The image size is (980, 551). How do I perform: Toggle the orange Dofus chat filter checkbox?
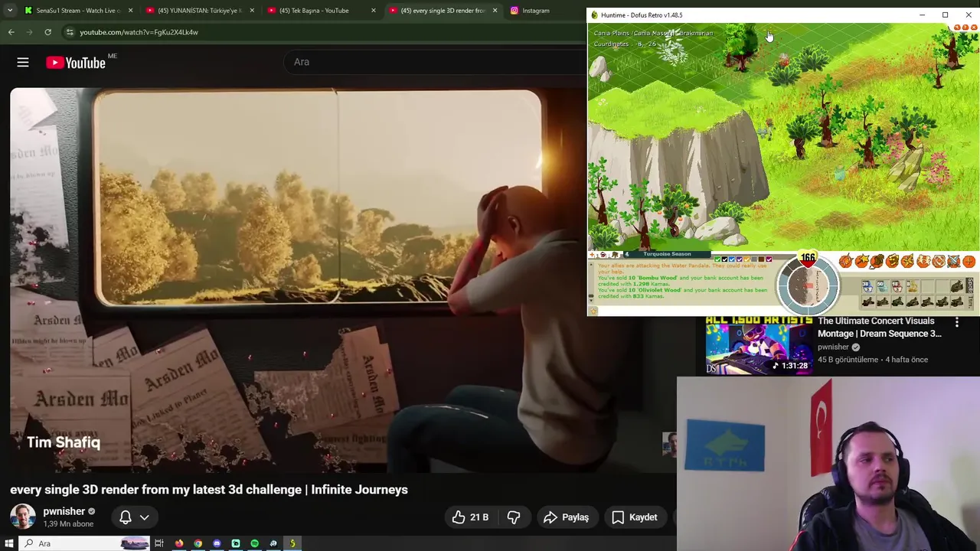pos(746,259)
